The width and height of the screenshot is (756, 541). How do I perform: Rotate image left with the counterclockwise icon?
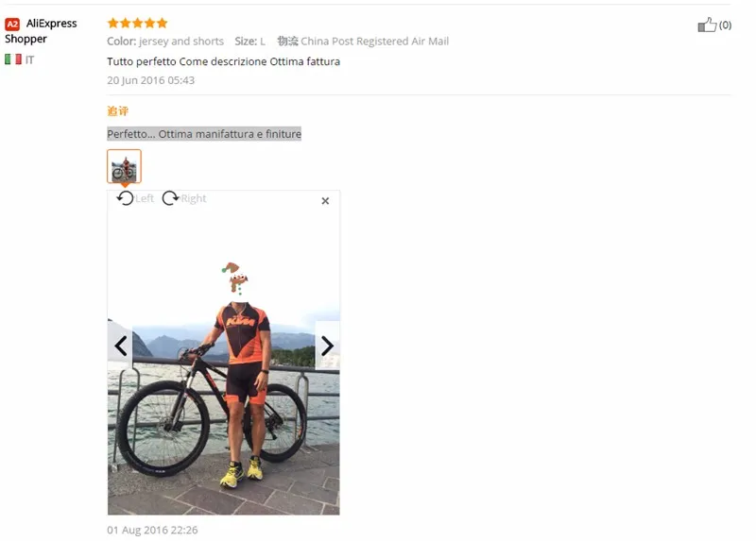pos(126,198)
